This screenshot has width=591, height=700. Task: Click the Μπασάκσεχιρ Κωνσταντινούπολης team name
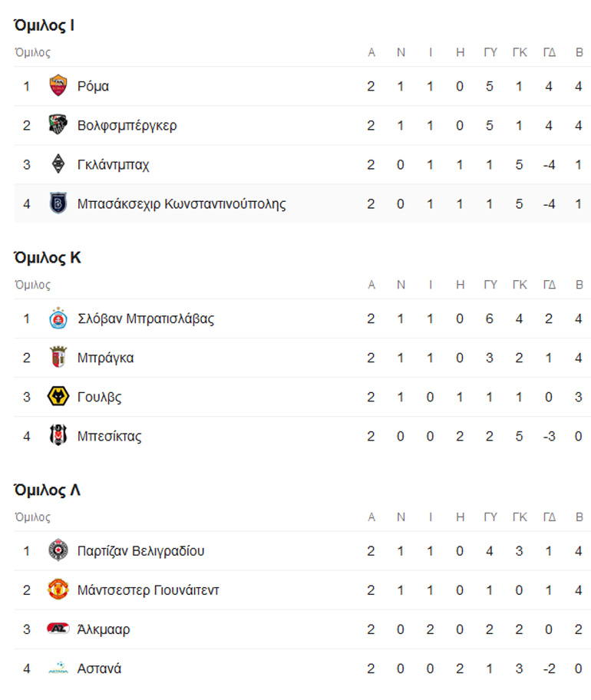181,203
